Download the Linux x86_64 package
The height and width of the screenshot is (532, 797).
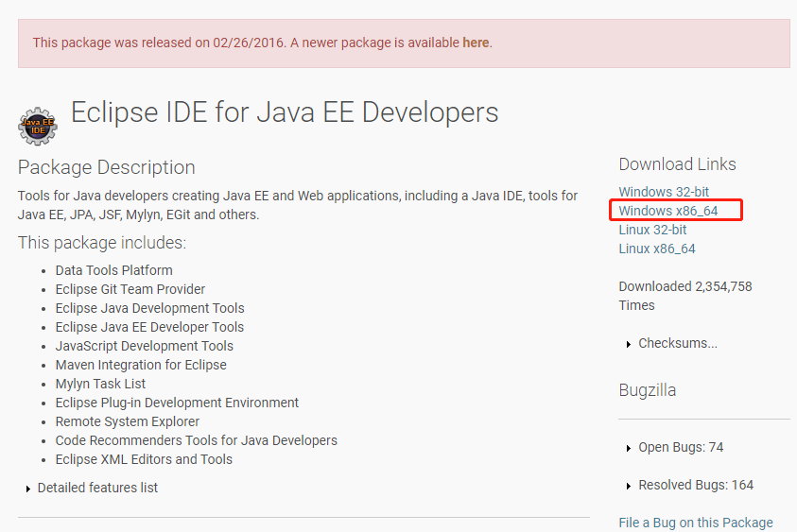point(657,249)
